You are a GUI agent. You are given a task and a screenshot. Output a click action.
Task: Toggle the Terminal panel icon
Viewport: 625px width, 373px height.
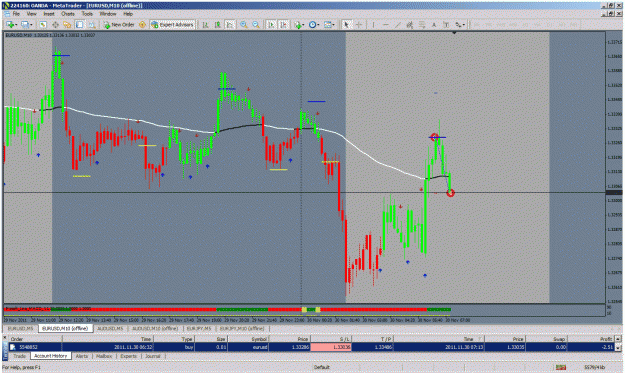[x=79, y=25]
